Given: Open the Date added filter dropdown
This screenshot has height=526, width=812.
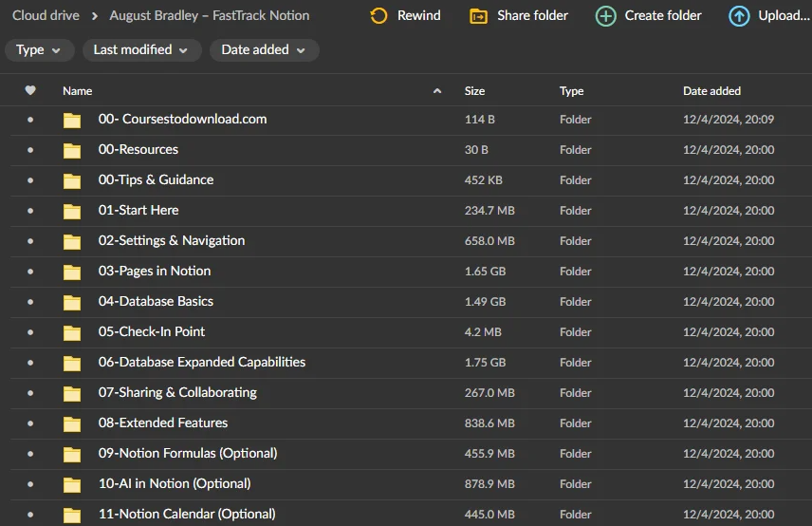Looking at the screenshot, I should point(264,50).
